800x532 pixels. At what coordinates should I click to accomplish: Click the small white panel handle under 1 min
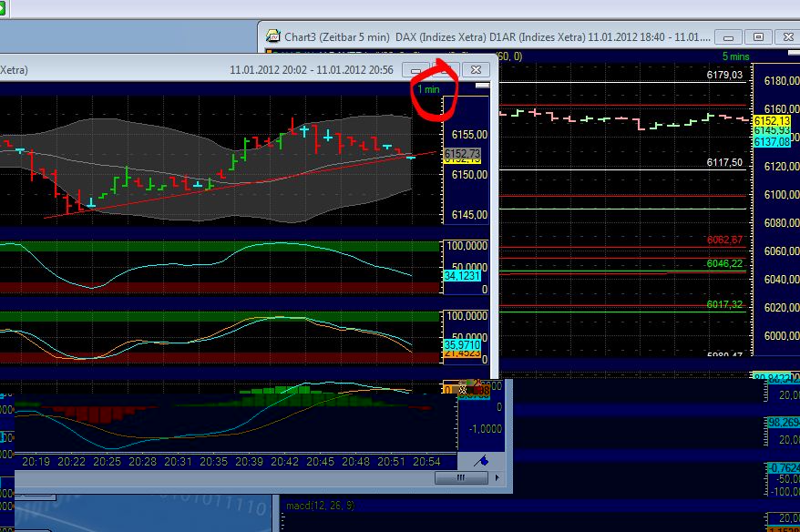[482, 86]
